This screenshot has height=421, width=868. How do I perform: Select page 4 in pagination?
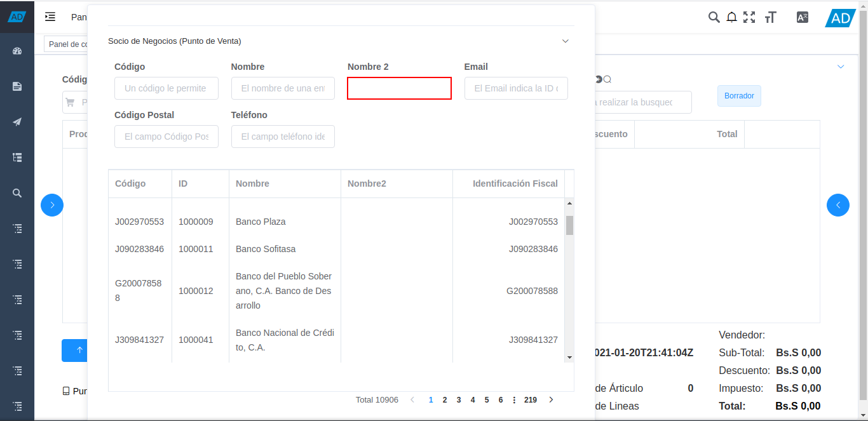click(x=473, y=400)
